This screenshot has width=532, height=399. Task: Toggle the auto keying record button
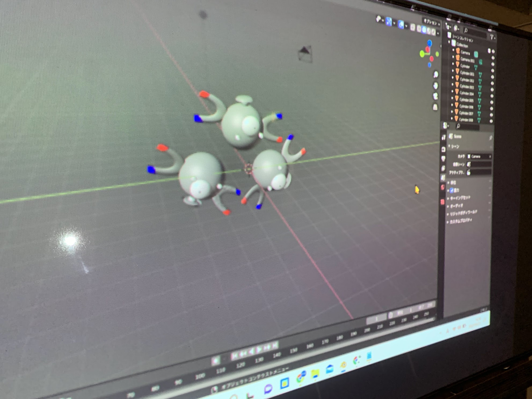point(216,360)
